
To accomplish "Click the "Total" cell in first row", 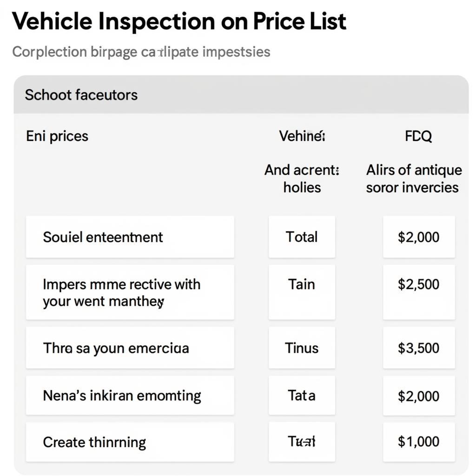I will click(x=302, y=237).
